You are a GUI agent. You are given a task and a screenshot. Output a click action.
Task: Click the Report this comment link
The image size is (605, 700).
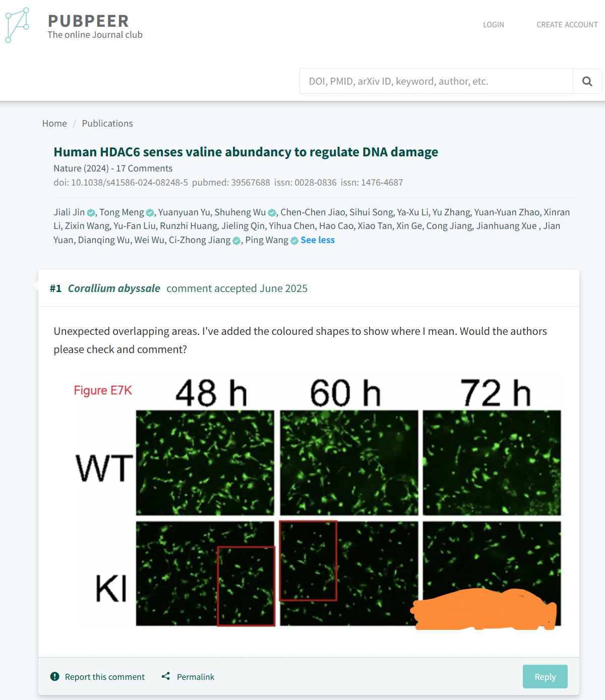(x=104, y=677)
